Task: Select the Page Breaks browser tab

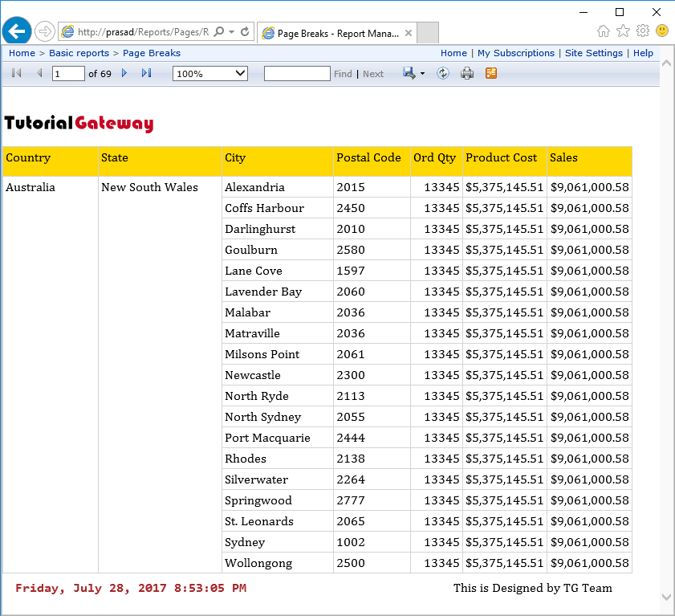Action: click(337, 33)
